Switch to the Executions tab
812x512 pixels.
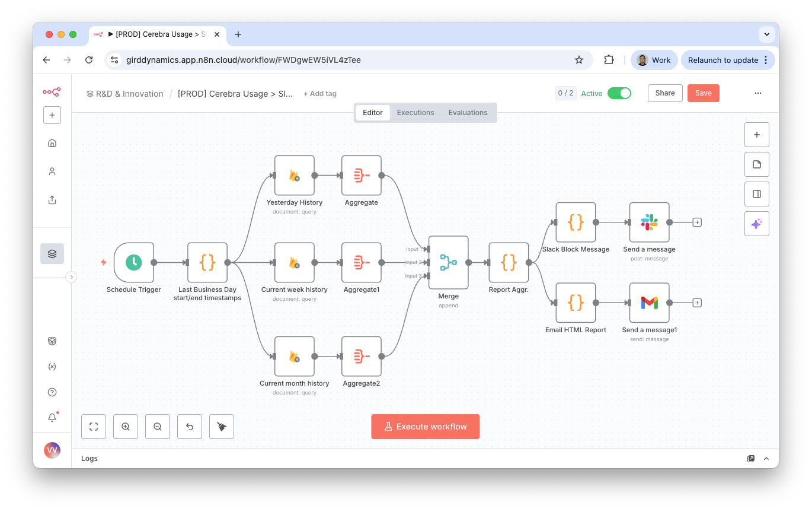click(x=415, y=113)
